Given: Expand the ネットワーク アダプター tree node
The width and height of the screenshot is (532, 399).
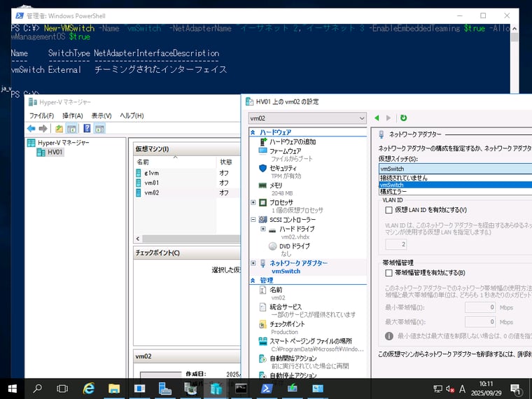Looking at the screenshot, I should click(x=253, y=263).
